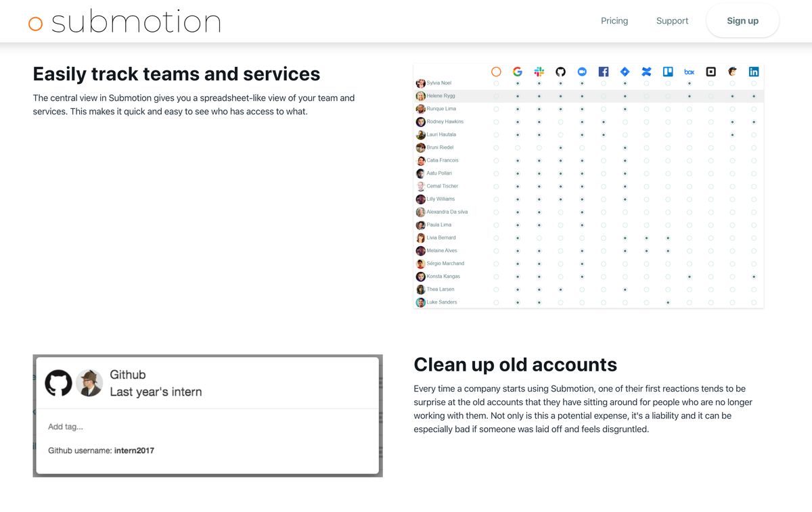Click the Google service icon

pos(517,71)
